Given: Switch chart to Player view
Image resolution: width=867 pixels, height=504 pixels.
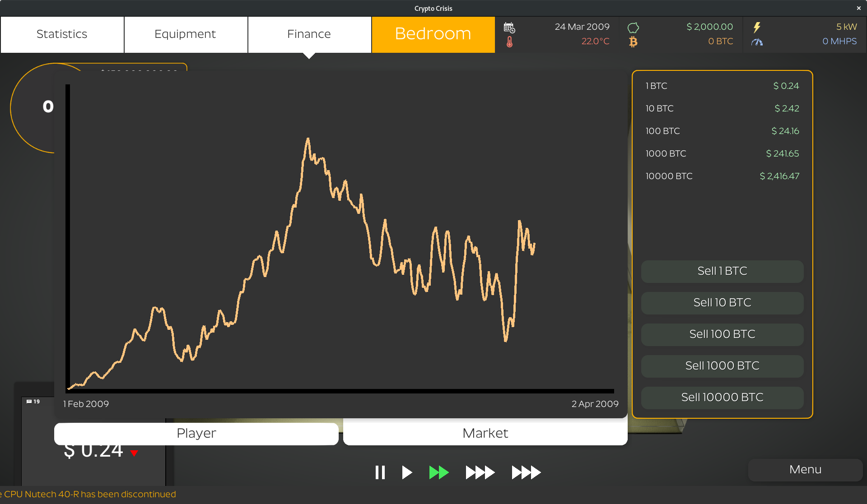Looking at the screenshot, I should [196, 433].
